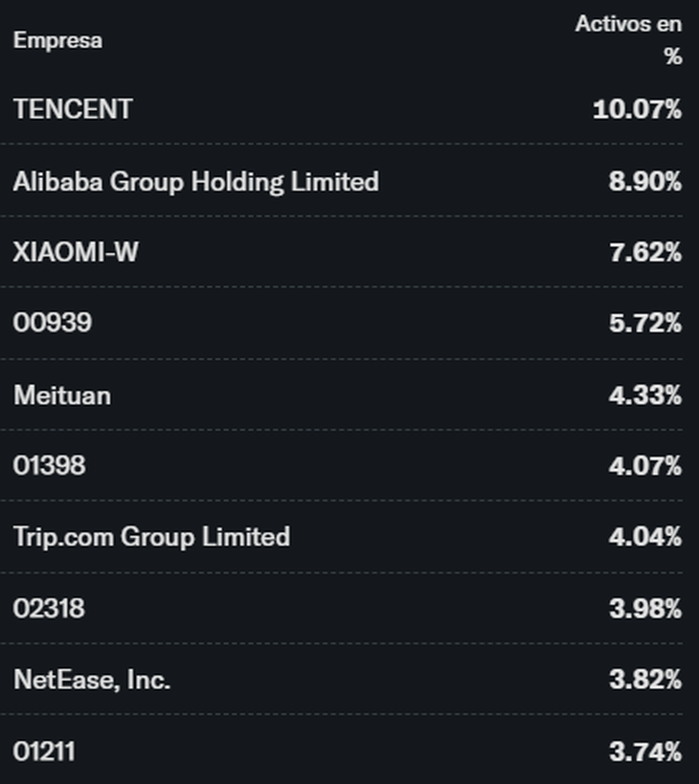Open Alibaba Group Holding Limited entry
The image size is (699, 784).
click(x=195, y=181)
